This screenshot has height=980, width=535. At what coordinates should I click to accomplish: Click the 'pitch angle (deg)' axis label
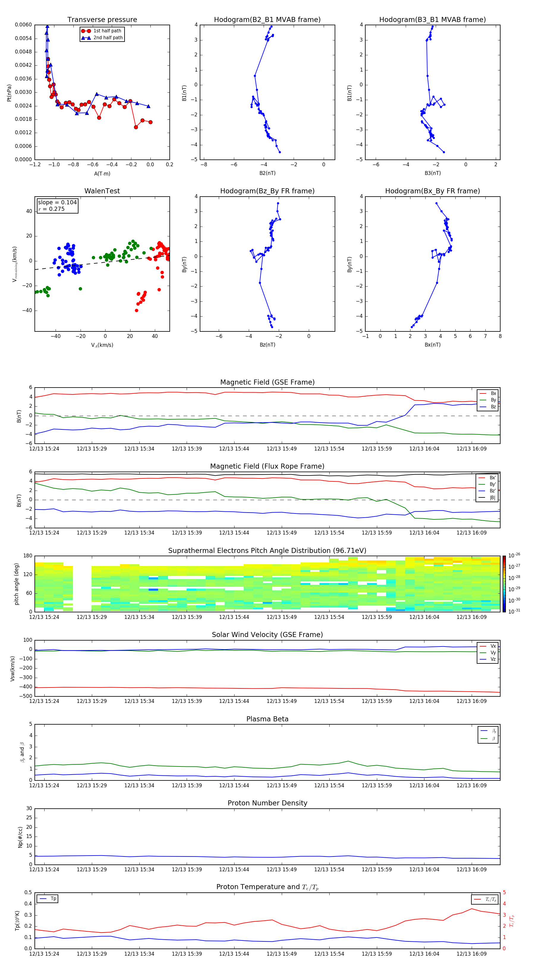16,584
